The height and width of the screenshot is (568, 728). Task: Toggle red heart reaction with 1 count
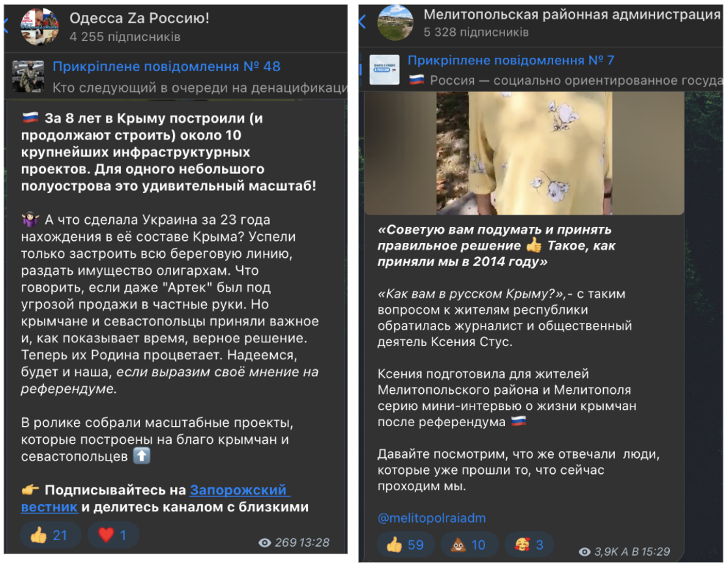tap(113, 535)
